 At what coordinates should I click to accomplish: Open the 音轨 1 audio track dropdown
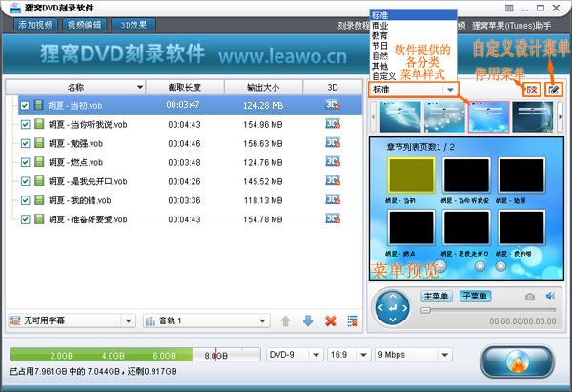(x=207, y=320)
